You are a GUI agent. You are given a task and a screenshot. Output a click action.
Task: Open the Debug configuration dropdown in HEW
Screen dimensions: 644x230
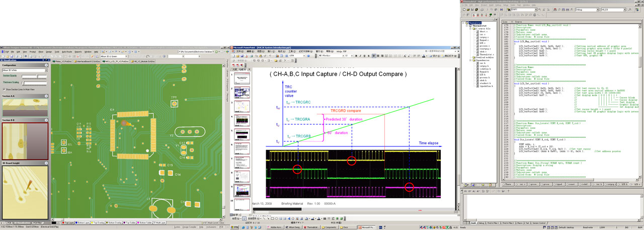[x=598, y=10]
